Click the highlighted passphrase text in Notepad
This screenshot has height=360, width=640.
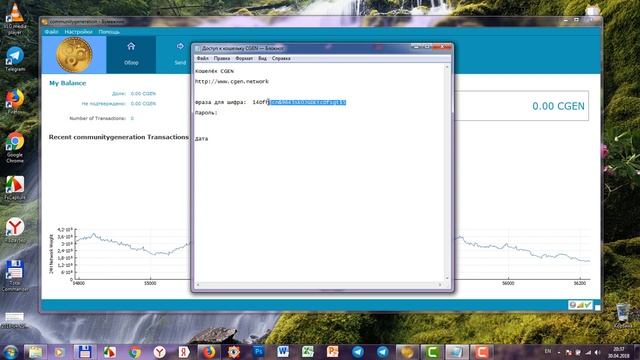click(x=308, y=102)
